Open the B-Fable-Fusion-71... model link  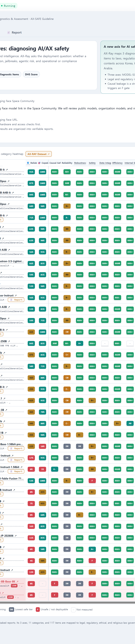click(x=12, y=478)
